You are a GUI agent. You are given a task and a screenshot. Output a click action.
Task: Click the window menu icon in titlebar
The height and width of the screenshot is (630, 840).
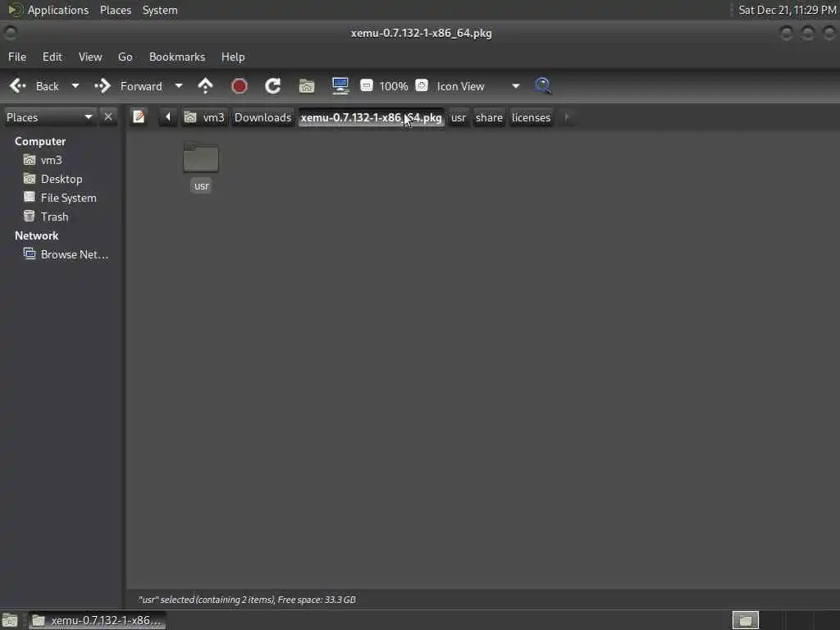[11, 33]
